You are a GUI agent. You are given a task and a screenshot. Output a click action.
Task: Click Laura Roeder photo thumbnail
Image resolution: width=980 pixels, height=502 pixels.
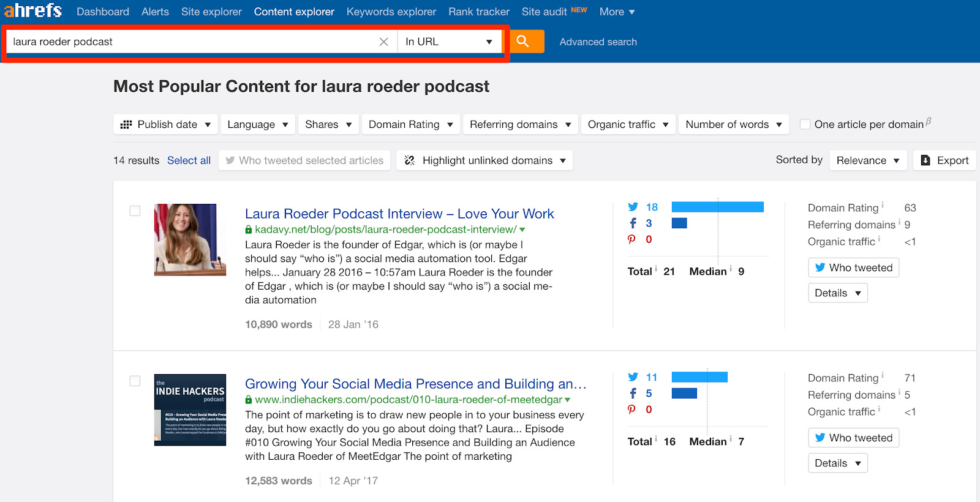tap(190, 240)
